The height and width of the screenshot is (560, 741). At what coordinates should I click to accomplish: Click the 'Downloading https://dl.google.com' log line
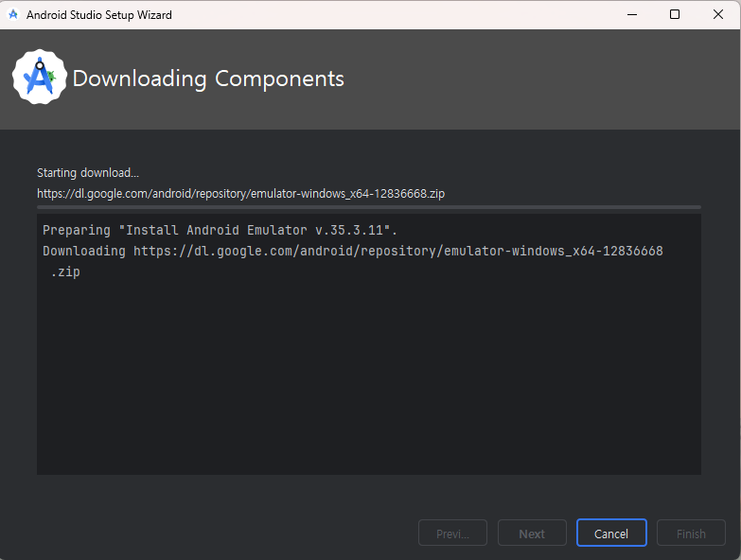[353, 252]
